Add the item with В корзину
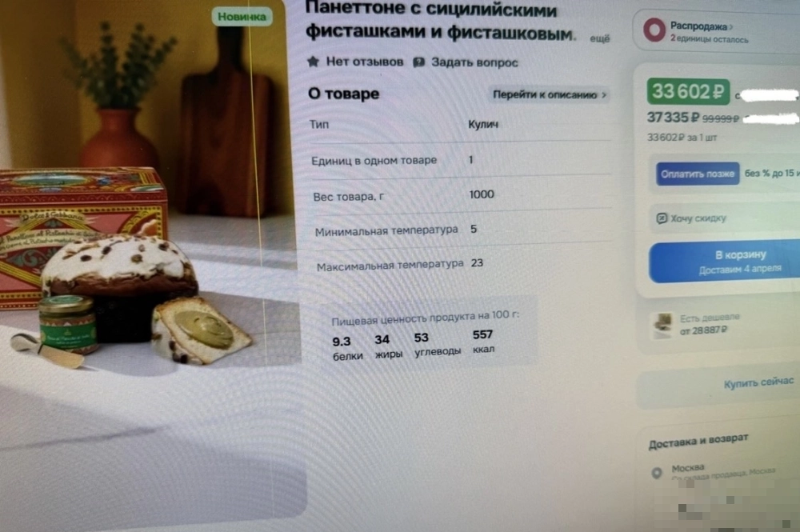800x532 pixels. click(x=725, y=261)
